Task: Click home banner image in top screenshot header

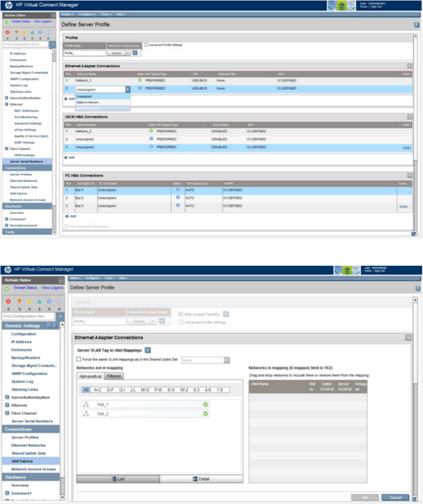Action: point(341,6)
